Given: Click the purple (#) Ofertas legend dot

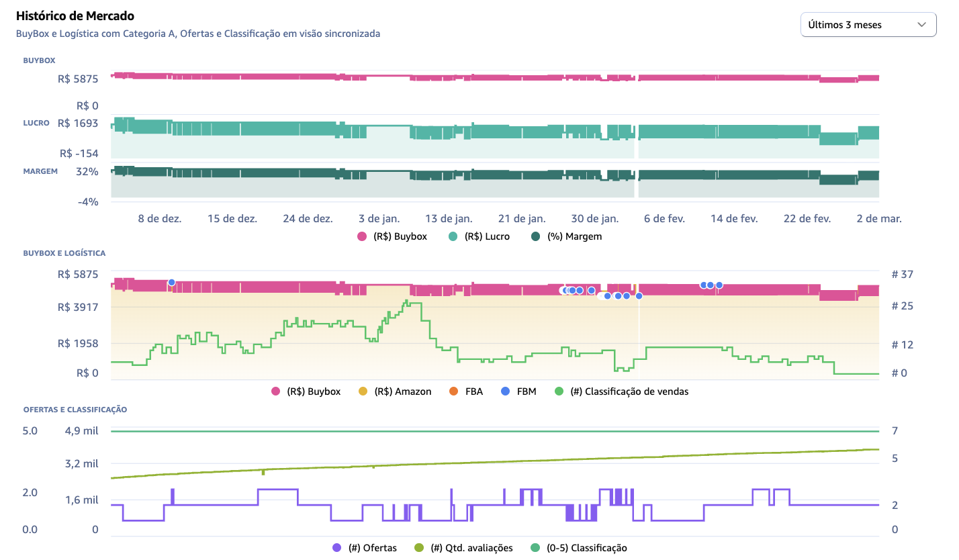Looking at the screenshot, I should pyautogui.click(x=337, y=548).
